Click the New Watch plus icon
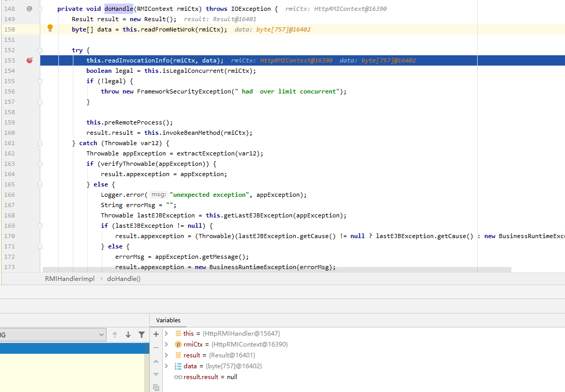Screen dimensions: 565x392 point(156,334)
